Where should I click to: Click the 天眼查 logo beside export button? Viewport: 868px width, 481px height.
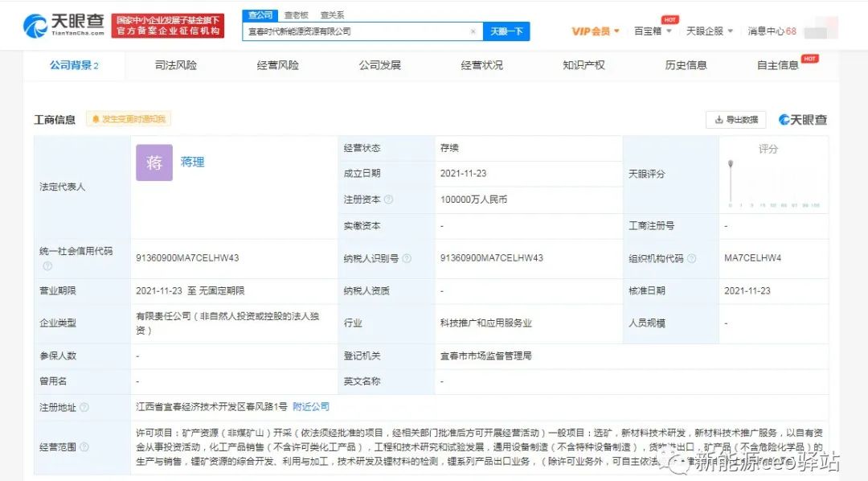[x=803, y=120]
